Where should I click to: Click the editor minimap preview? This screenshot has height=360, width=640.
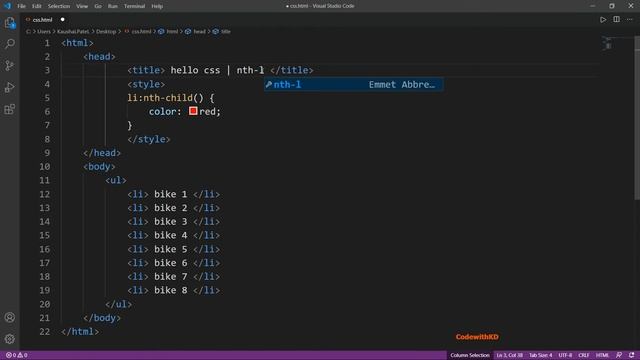click(608, 44)
